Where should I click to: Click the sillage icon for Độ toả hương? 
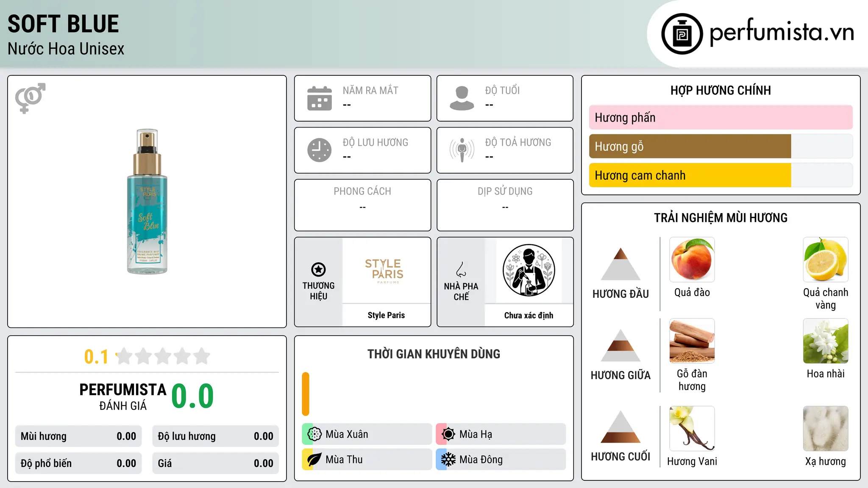click(462, 150)
